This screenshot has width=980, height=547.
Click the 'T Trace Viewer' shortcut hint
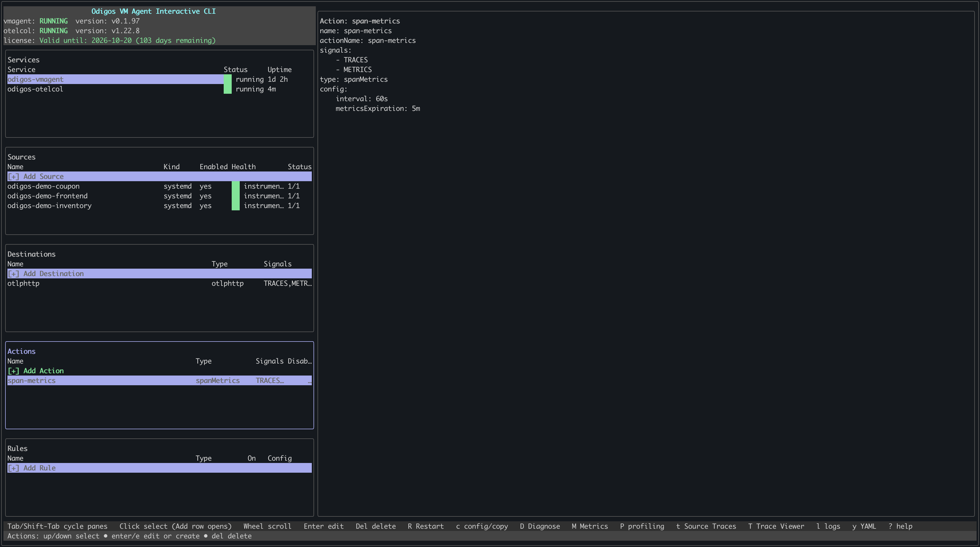click(776, 526)
